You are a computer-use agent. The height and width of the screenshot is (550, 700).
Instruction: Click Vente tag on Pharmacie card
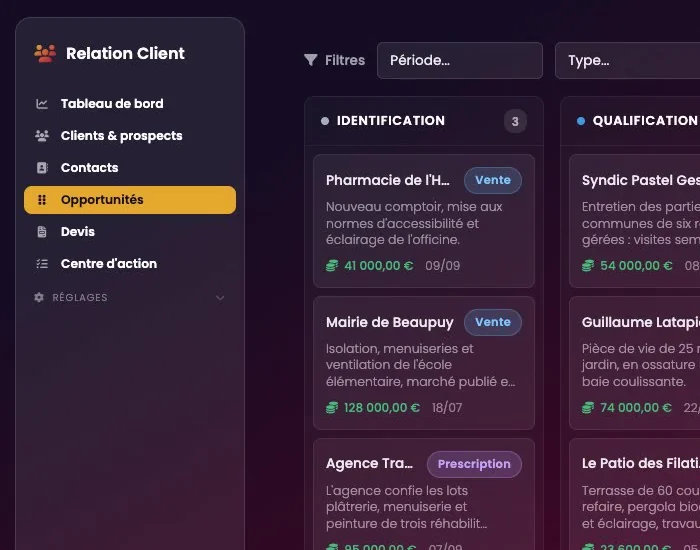[x=493, y=180]
